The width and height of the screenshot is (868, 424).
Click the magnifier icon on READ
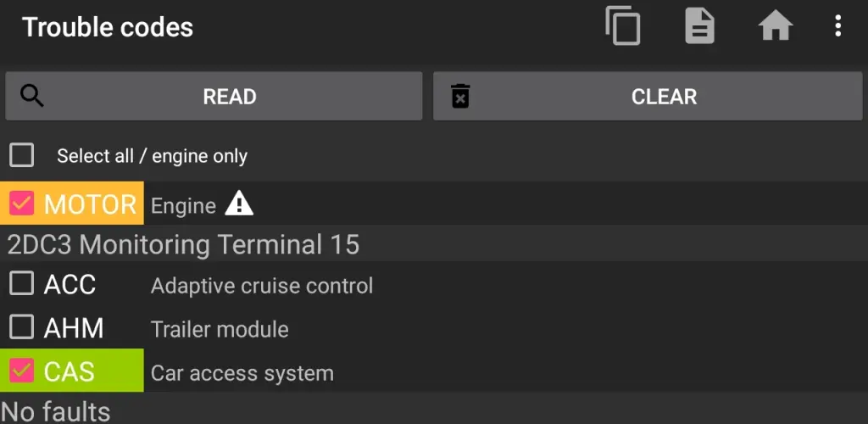[x=32, y=96]
